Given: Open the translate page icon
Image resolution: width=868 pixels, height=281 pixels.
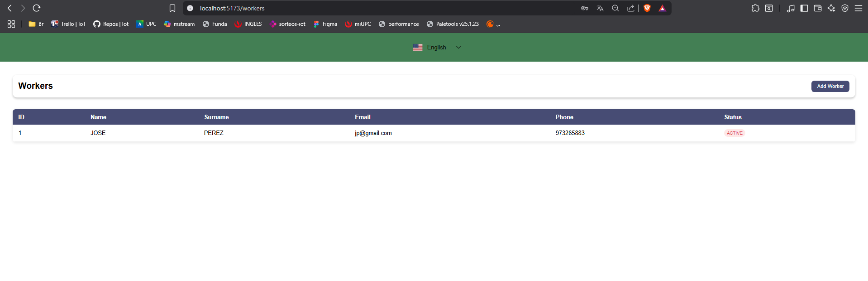Looking at the screenshot, I should (600, 8).
